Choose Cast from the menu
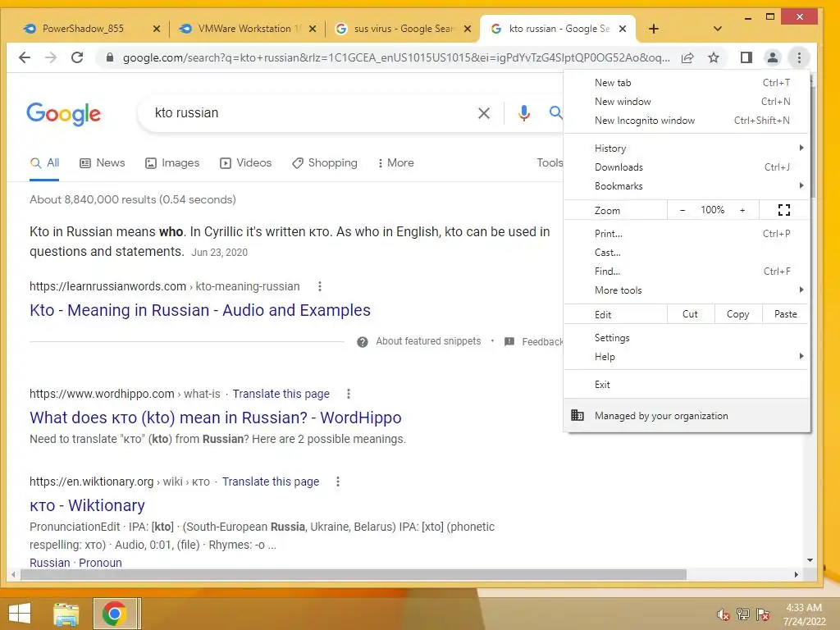Screen dimensions: 840x630 687,253
